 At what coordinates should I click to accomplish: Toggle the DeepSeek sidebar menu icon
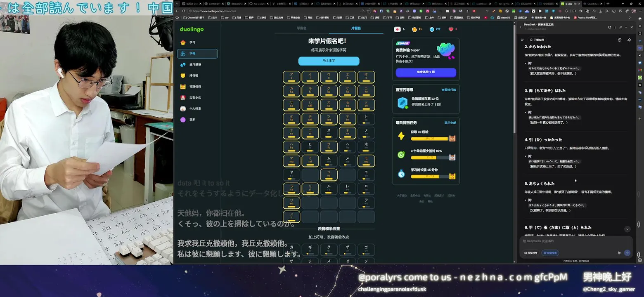click(523, 40)
